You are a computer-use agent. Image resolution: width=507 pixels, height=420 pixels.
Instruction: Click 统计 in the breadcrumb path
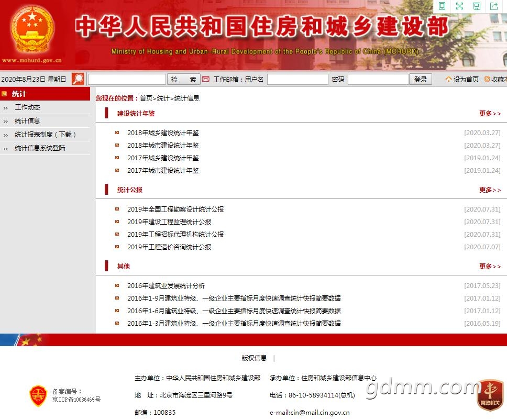pyautogui.click(x=163, y=98)
